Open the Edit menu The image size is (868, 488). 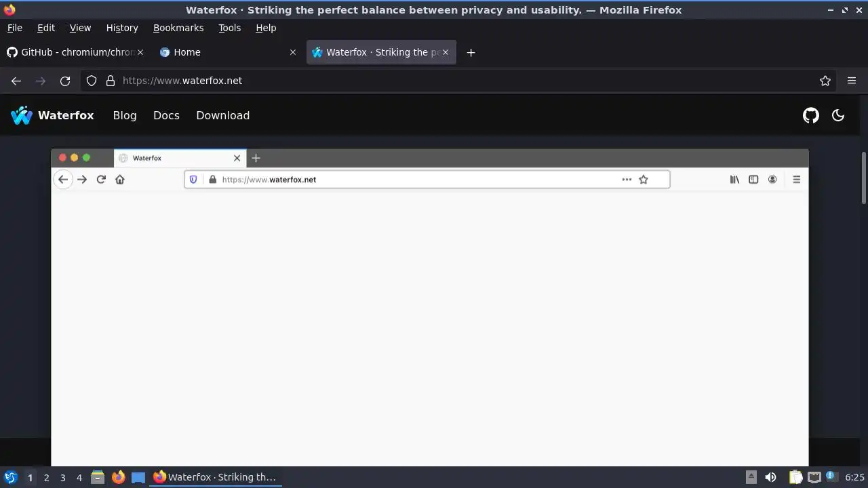click(46, 28)
